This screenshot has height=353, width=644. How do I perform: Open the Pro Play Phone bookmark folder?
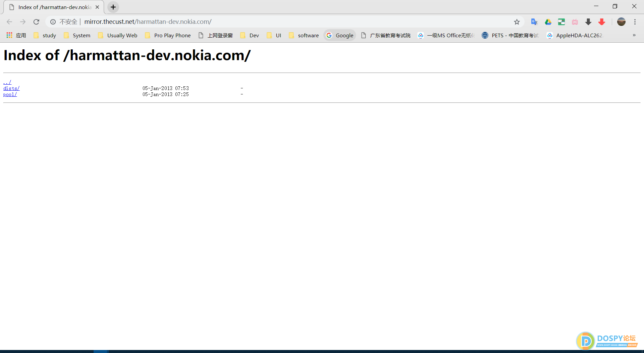pos(168,35)
